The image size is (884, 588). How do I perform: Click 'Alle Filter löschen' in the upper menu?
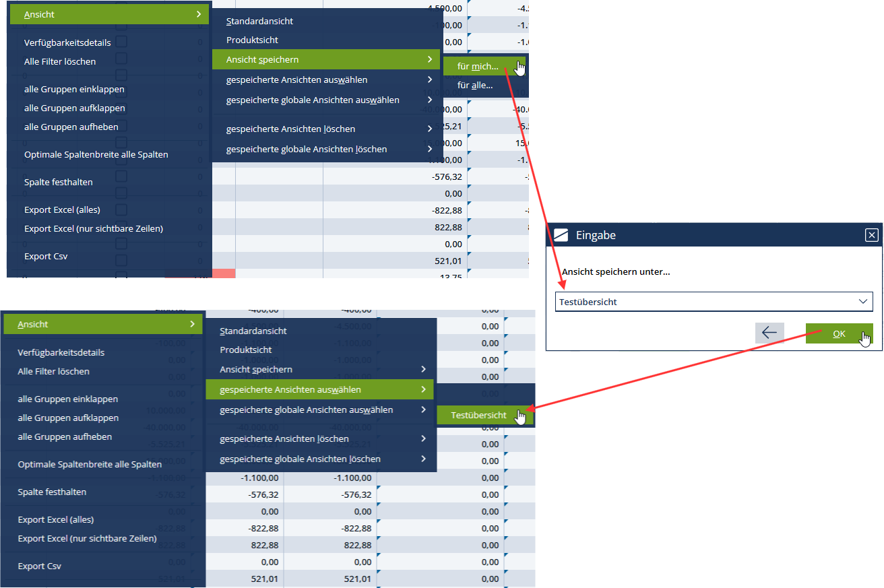[60, 61]
